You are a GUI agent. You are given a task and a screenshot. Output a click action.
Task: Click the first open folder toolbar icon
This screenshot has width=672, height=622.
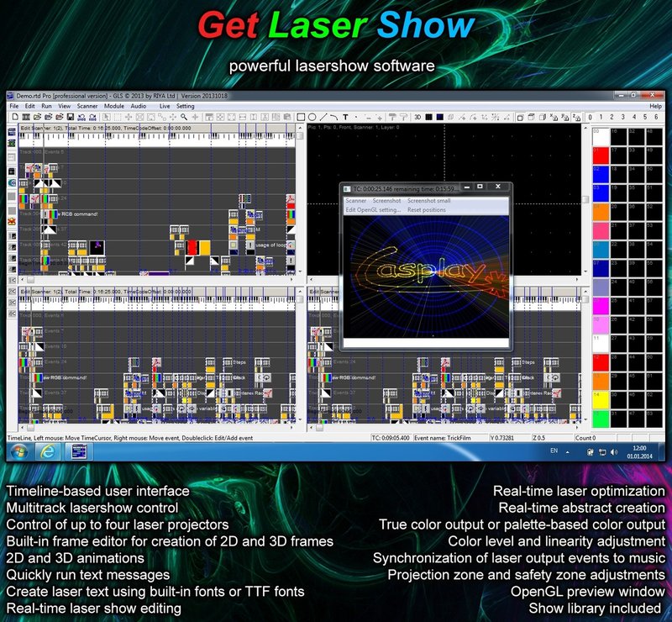(x=37, y=117)
